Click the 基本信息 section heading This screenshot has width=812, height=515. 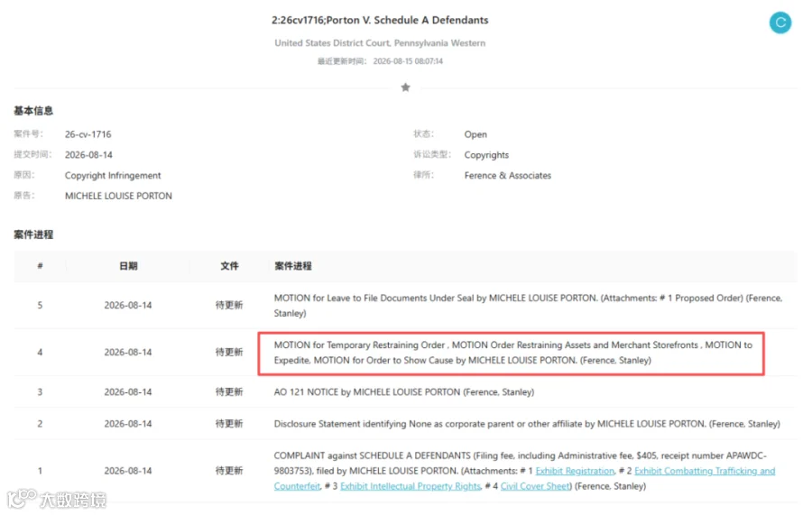point(33,111)
